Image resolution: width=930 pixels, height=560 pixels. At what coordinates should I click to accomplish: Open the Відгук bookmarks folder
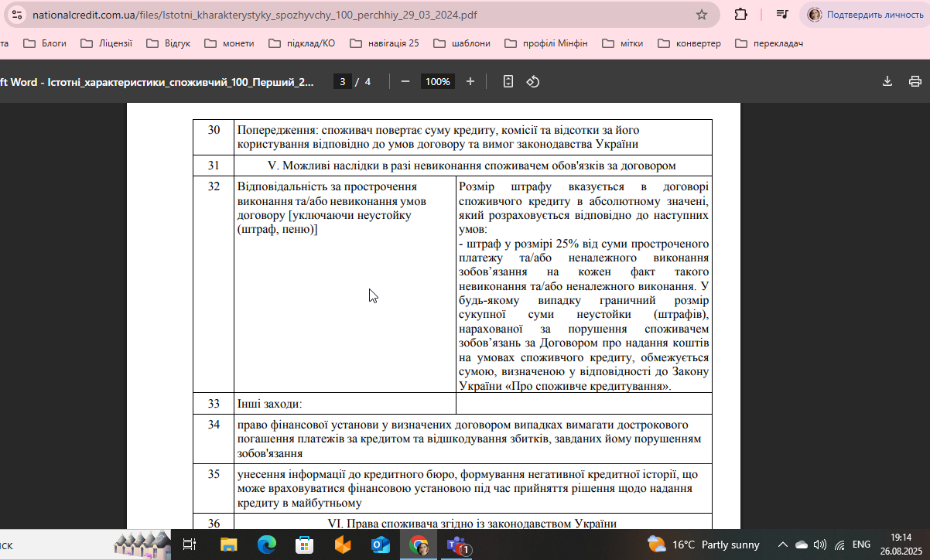pyautogui.click(x=168, y=43)
